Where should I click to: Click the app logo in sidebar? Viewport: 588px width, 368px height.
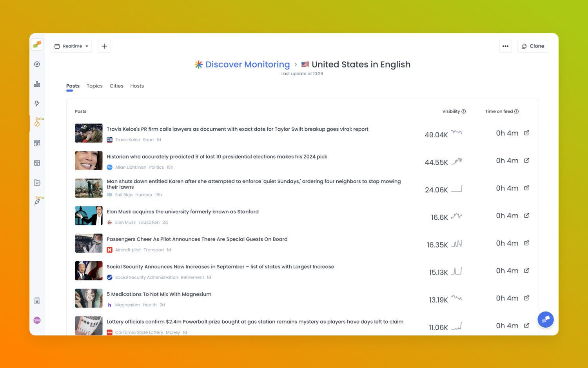(x=37, y=44)
